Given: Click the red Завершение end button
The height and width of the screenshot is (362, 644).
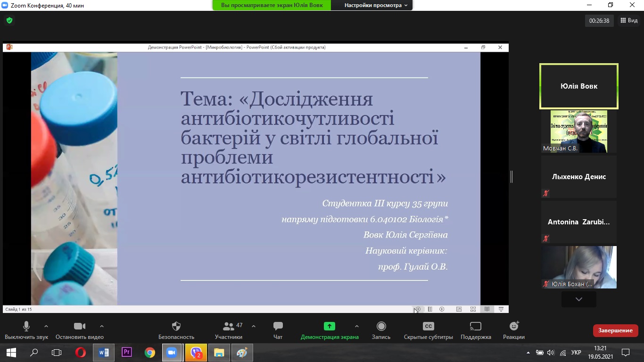Looking at the screenshot, I should click(615, 330).
